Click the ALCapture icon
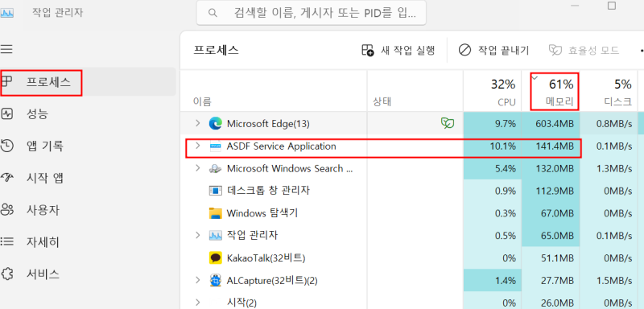 click(x=215, y=280)
